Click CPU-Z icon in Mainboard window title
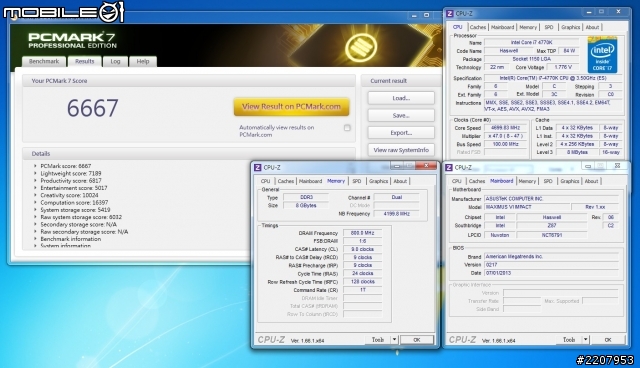640x368 pixels. [x=449, y=167]
